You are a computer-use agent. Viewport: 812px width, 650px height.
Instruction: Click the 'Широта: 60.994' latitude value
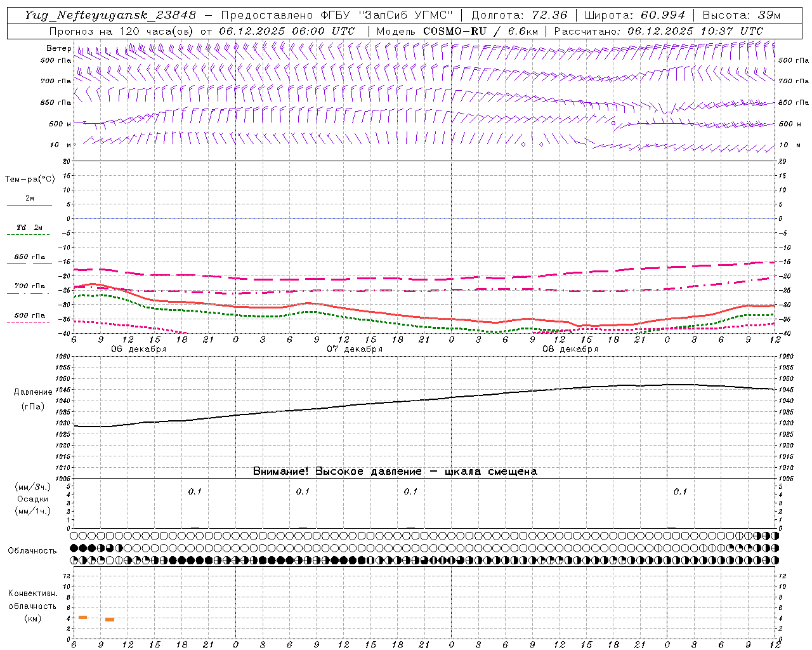(x=634, y=15)
